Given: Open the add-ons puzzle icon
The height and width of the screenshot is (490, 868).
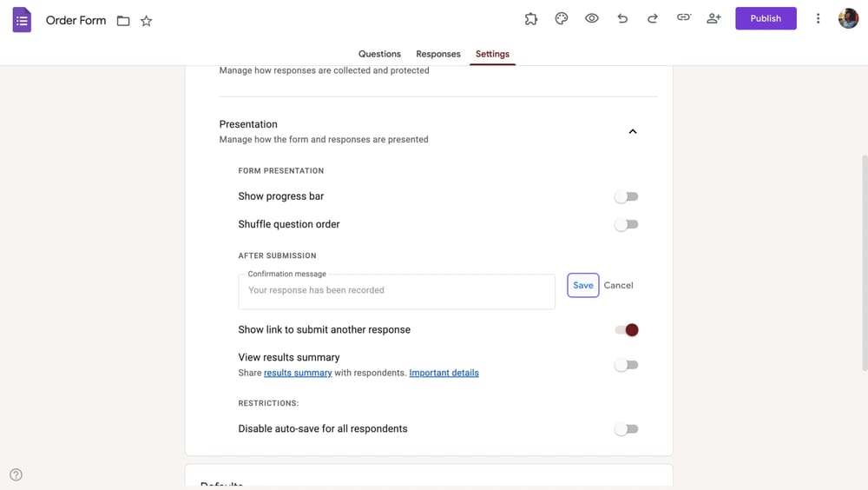Looking at the screenshot, I should 531,18.
